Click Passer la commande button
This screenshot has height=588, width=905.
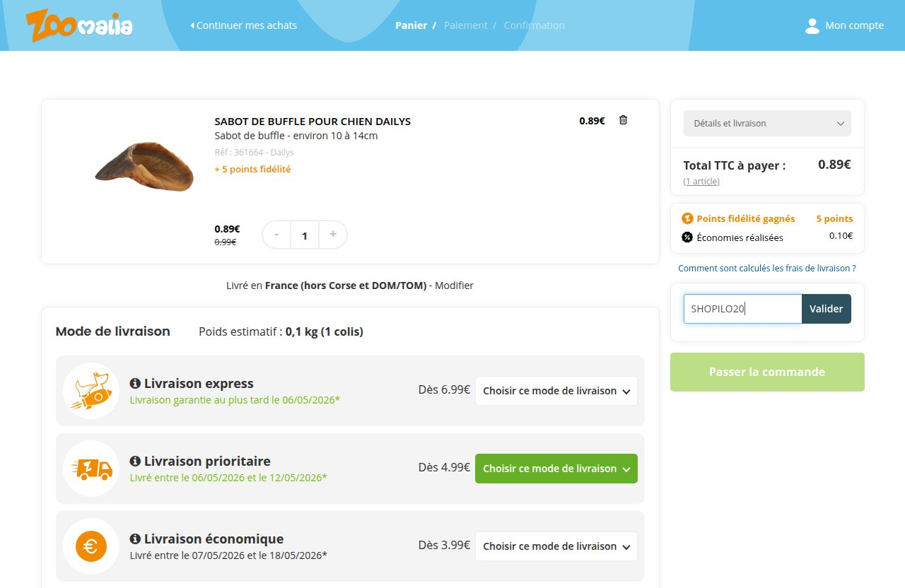point(767,372)
